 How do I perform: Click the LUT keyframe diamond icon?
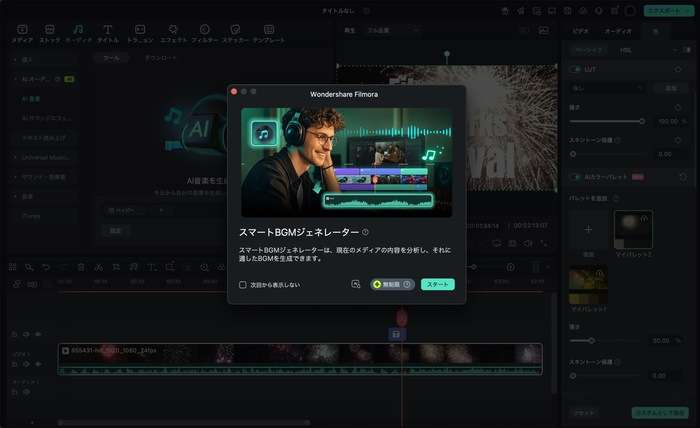tap(678, 69)
